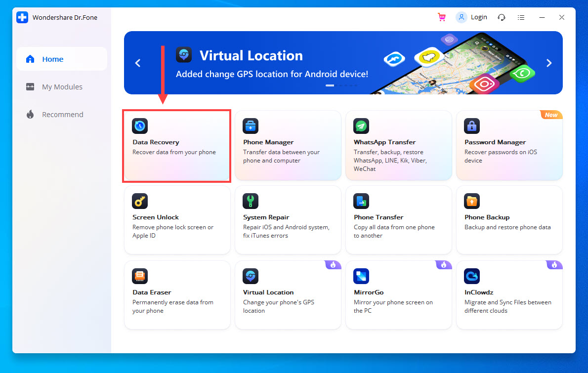Click 'Recover passwords on iOS' text
Viewport: 588px width, 373px height.
[501, 152]
